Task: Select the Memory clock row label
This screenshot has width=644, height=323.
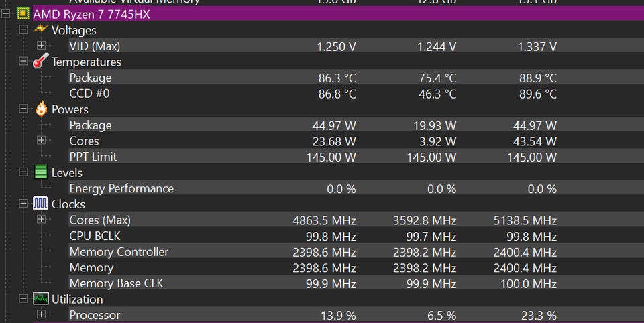Action: [x=92, y=267]
